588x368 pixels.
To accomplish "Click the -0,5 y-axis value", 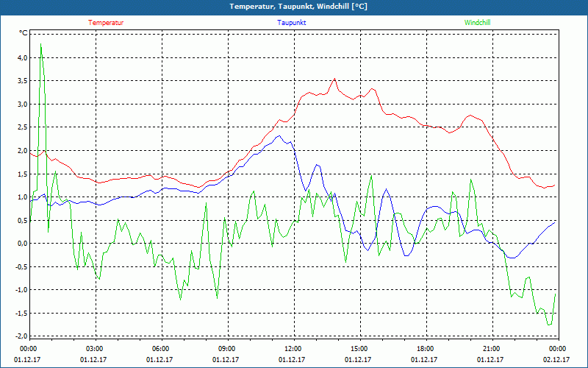I will click(21, 266).
